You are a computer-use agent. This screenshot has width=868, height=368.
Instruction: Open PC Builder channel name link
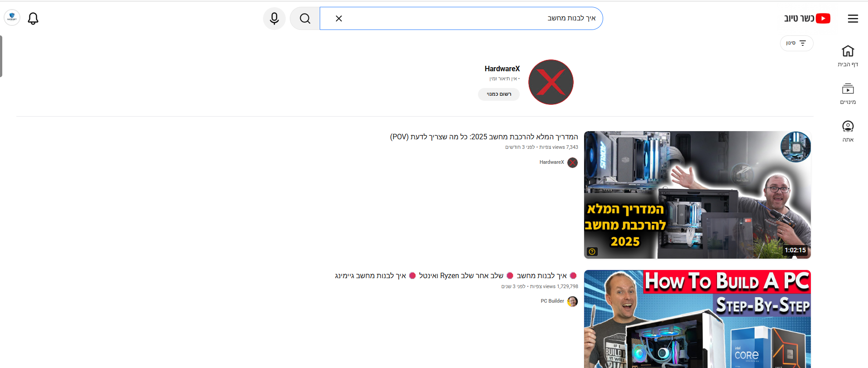pyautogui.click(x=552, y=301)
